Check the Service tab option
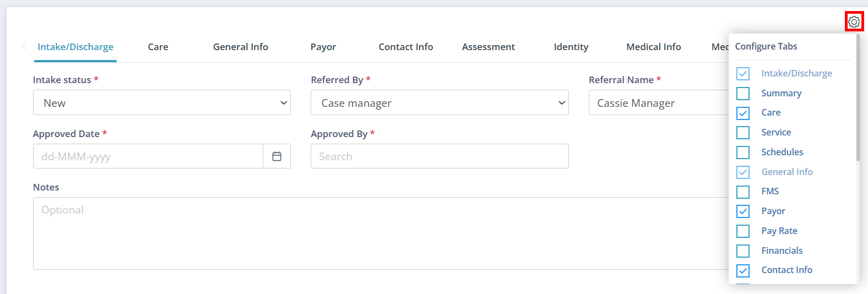Screen dimensions: 868x294 [743, 133]
